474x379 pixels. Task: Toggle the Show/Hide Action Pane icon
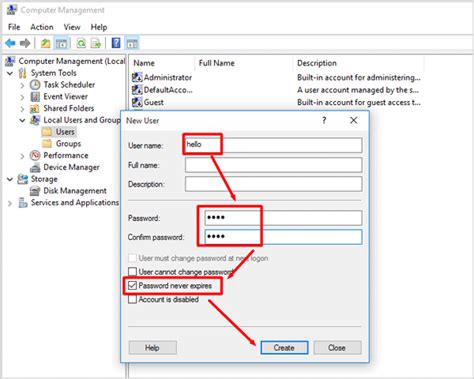pyautogui.click(x=132, y=43)
